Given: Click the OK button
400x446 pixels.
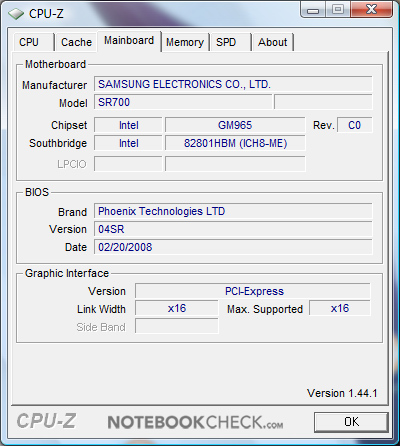Looking at the screenshot, I should (351, 422).
